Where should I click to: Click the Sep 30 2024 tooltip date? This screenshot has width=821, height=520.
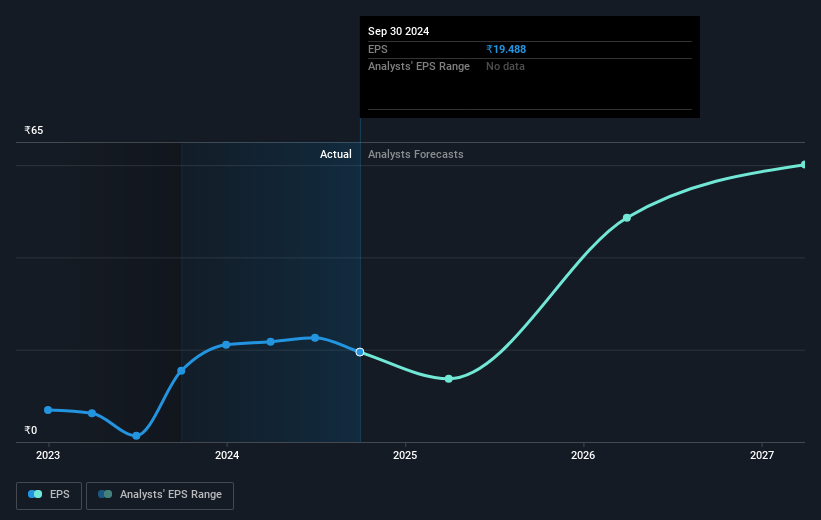[x=398, y=31]
